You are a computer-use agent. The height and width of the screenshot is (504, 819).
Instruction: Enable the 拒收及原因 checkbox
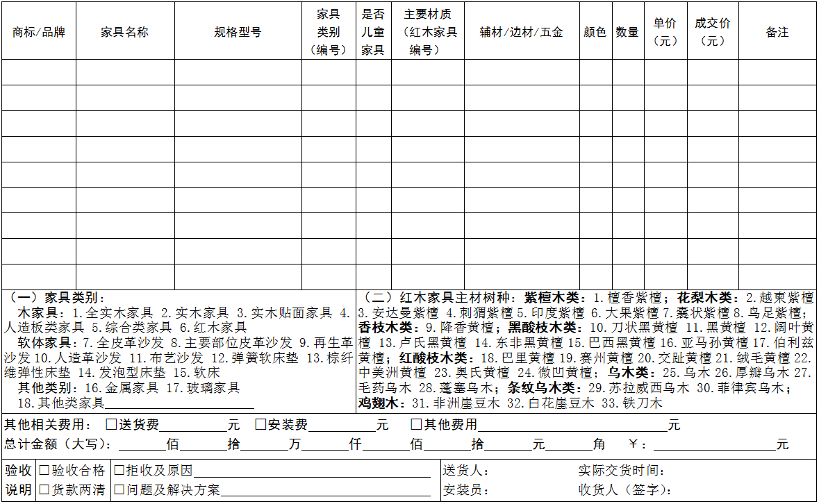click(x=119, y=471)
